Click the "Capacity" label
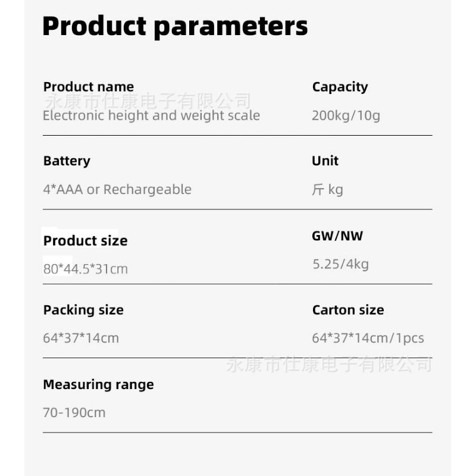 (x=340, y=87)
